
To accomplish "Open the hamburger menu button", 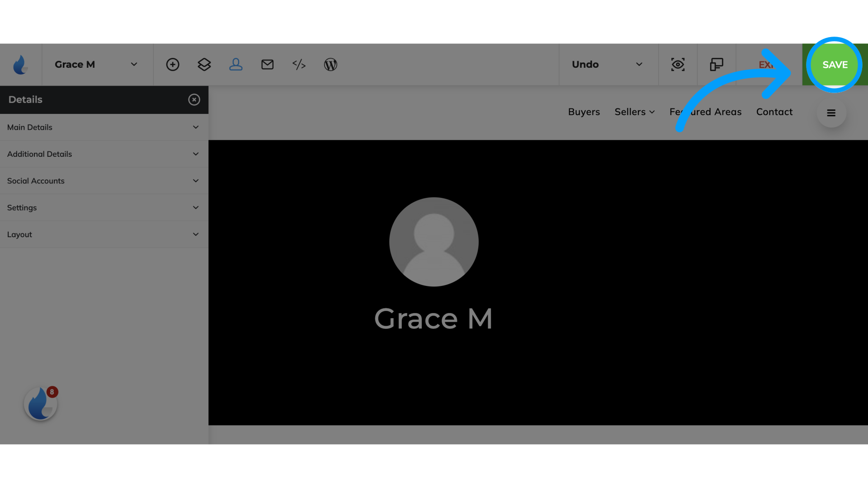I will 831,113.
